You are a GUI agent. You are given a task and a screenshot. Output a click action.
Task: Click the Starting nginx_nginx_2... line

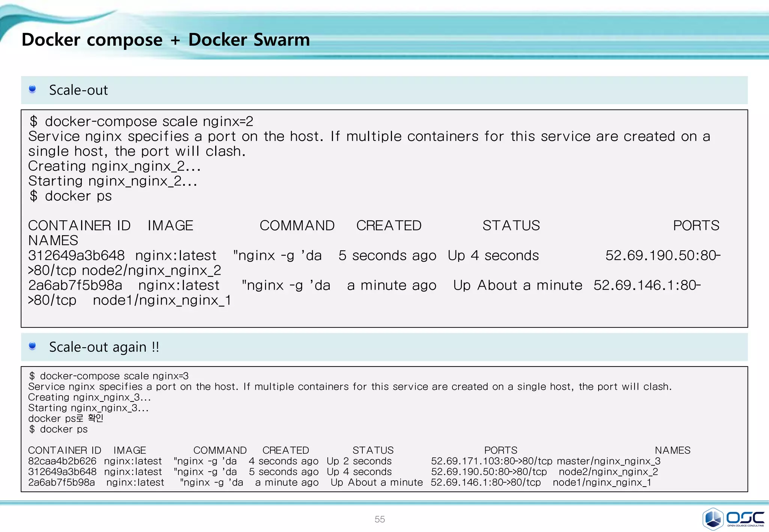tap(113, 181)
